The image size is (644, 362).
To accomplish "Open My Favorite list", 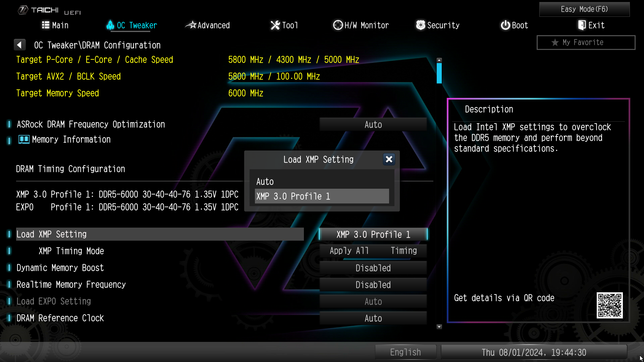I will (x=586, y=43).
